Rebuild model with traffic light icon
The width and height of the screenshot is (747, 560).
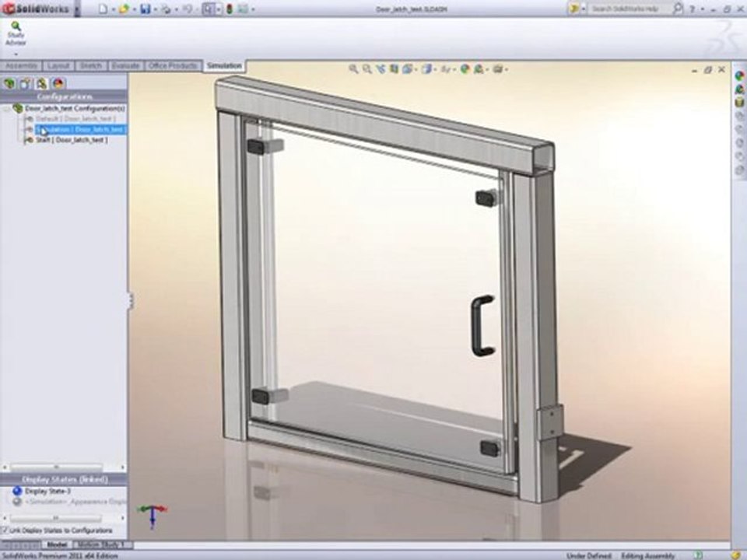point(229,9)
